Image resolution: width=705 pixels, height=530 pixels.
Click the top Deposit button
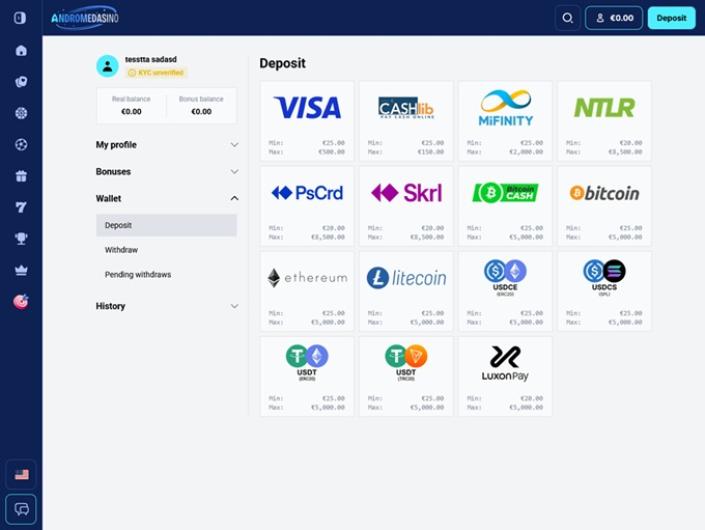coord(671,18)
